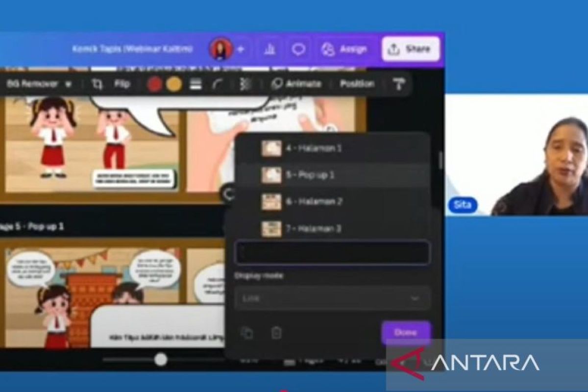Add a collaborator with the plus button
588x392 pixels.
click(x=241, y=49)
